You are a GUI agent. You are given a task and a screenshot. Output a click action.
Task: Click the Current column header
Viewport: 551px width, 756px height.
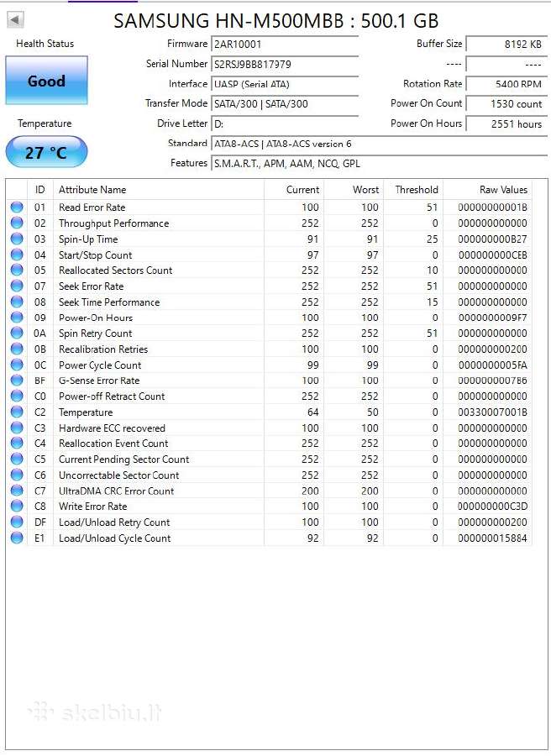[x=294, y=190]
